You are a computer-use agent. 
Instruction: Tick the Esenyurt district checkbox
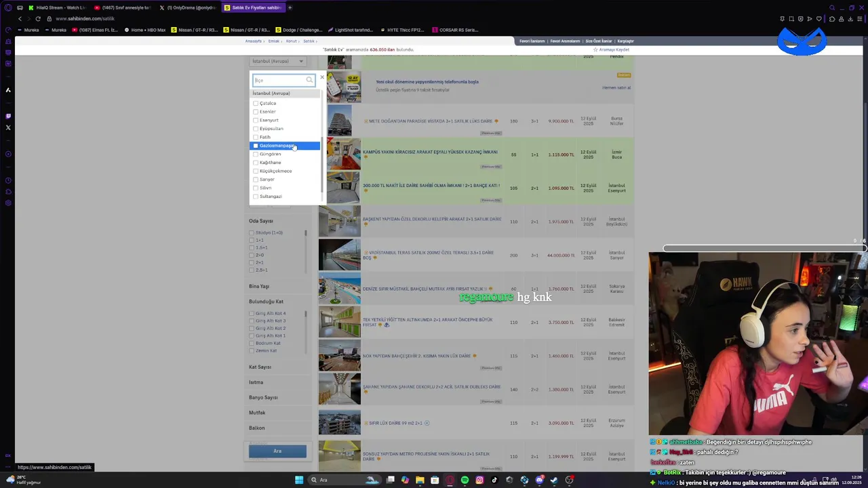[256, 120]
